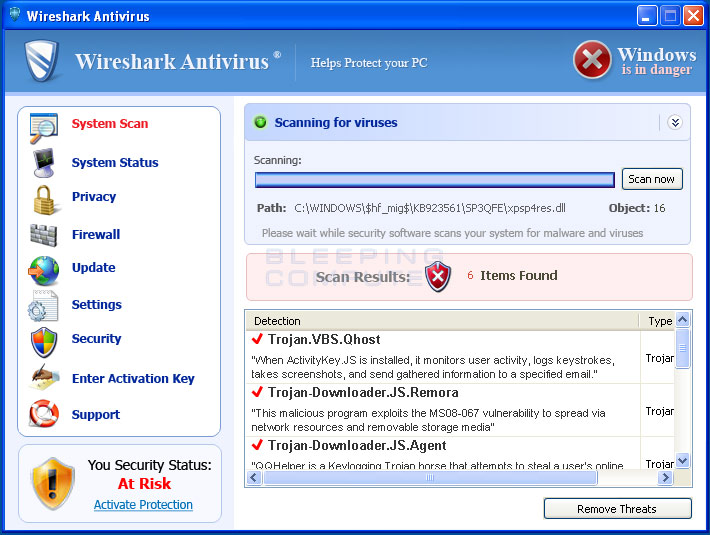
Task: Open the Privacy section
Action: pyautogui.click(x=94, y=196)
